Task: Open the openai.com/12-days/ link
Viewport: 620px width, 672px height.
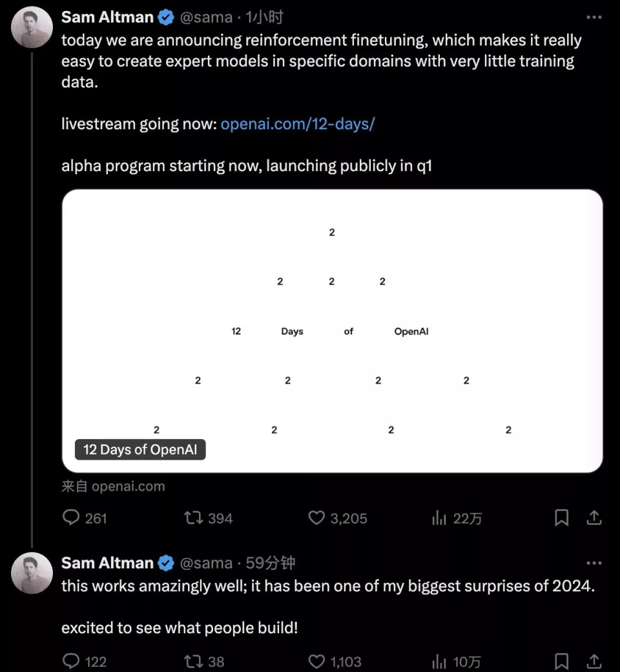Action: pos(298,124)
